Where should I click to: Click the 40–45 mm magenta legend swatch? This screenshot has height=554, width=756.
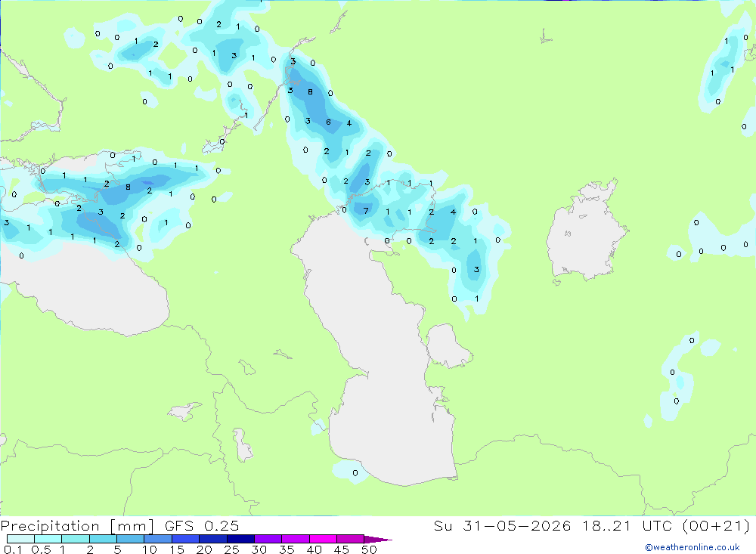[x=323, y=539]
